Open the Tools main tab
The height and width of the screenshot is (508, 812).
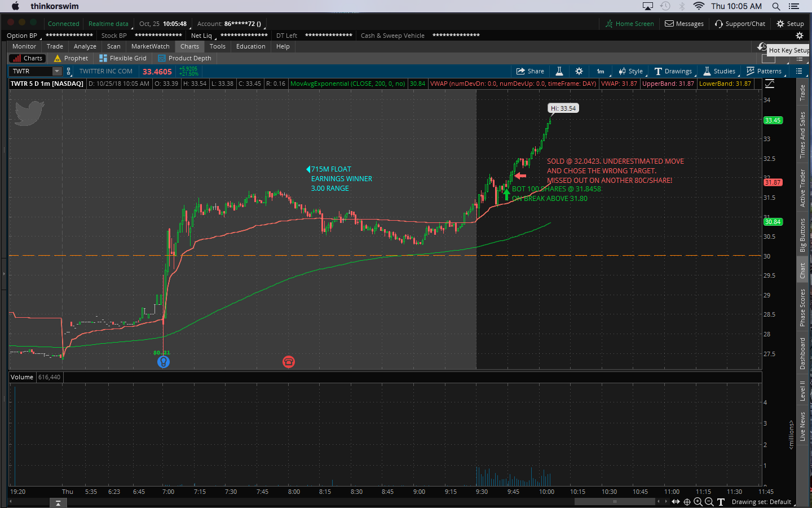pyautogui.click(x=218, y=46)
